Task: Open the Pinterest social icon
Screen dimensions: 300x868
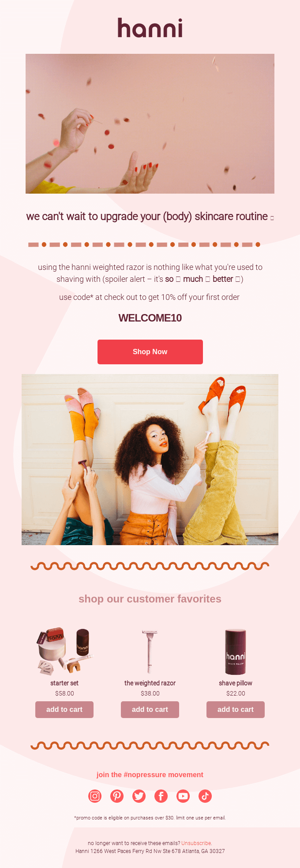Action: (117, 796)
